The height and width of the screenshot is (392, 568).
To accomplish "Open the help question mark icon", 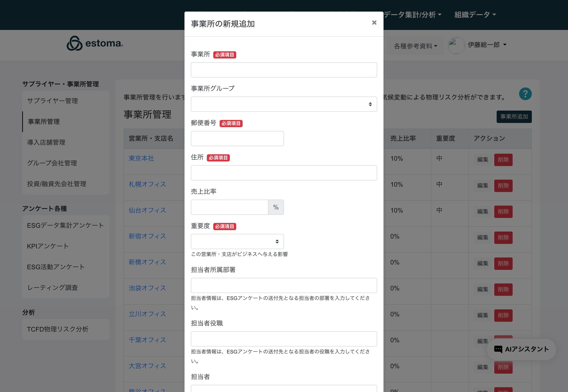I will [x=525, y=94].
